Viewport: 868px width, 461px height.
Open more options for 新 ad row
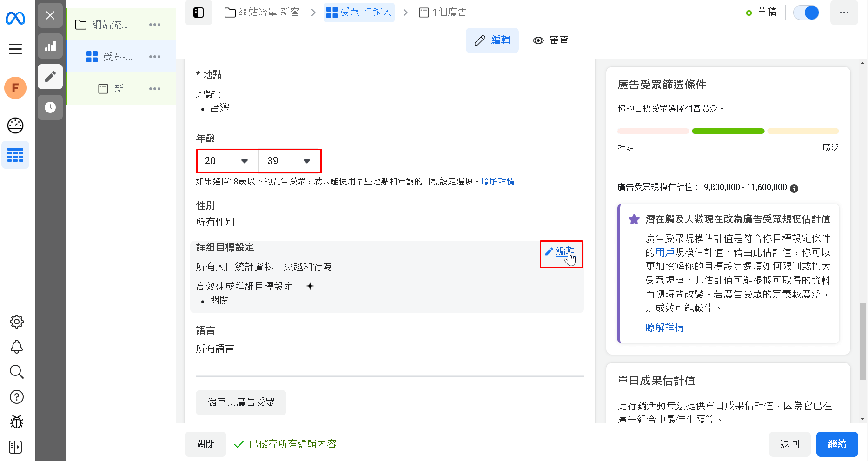point(155,89)
